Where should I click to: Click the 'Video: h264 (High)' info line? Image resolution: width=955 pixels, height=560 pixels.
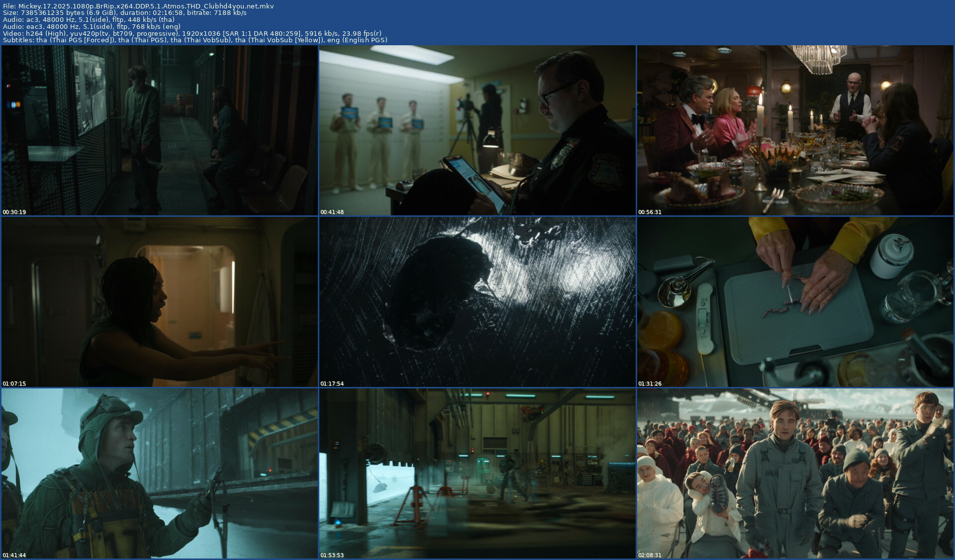192,33
